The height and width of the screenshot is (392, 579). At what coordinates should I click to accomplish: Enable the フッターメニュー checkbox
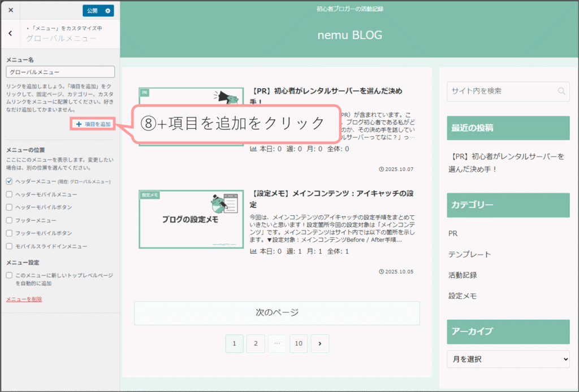pos(9,220)
